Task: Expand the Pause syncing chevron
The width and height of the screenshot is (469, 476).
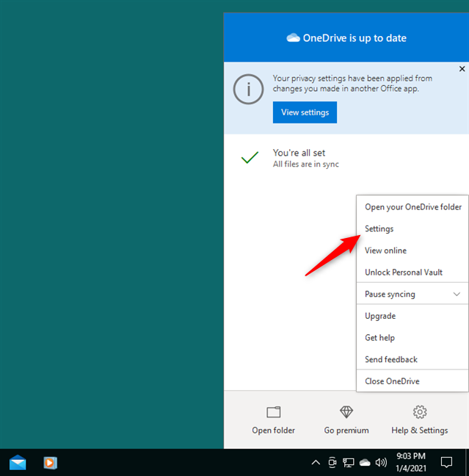Action: [457, 294]
